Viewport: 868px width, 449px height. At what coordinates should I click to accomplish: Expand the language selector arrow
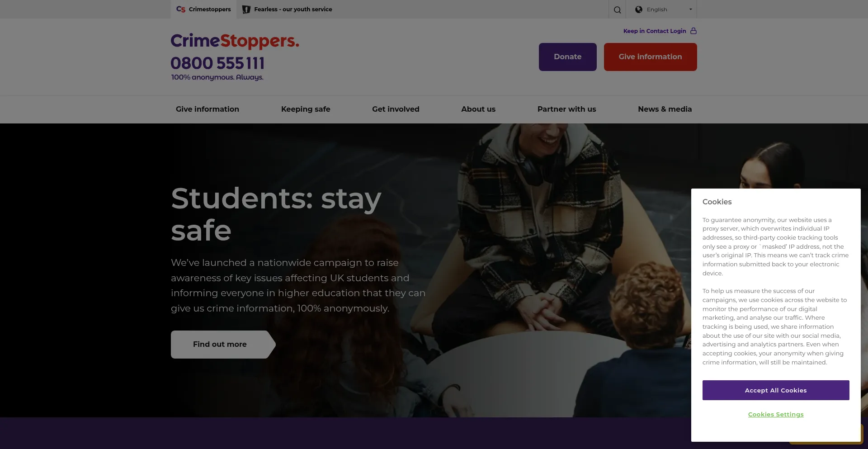(690, 9)
